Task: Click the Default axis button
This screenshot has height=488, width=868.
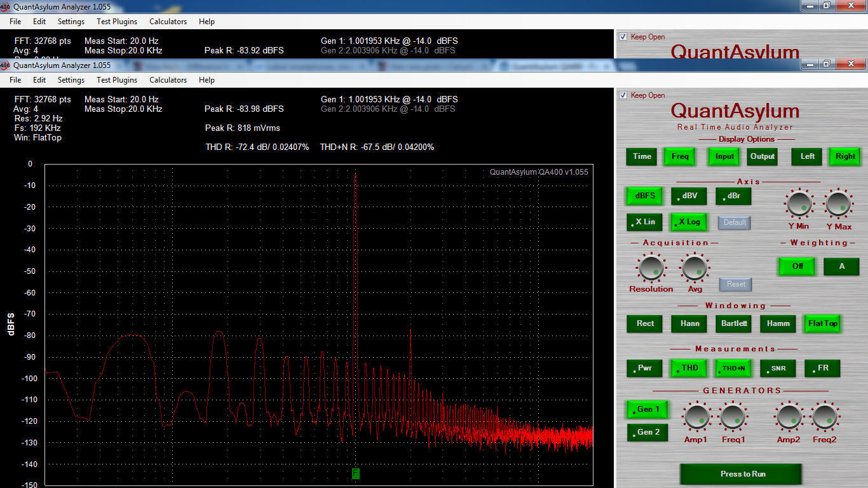Action: pos(735,222)
